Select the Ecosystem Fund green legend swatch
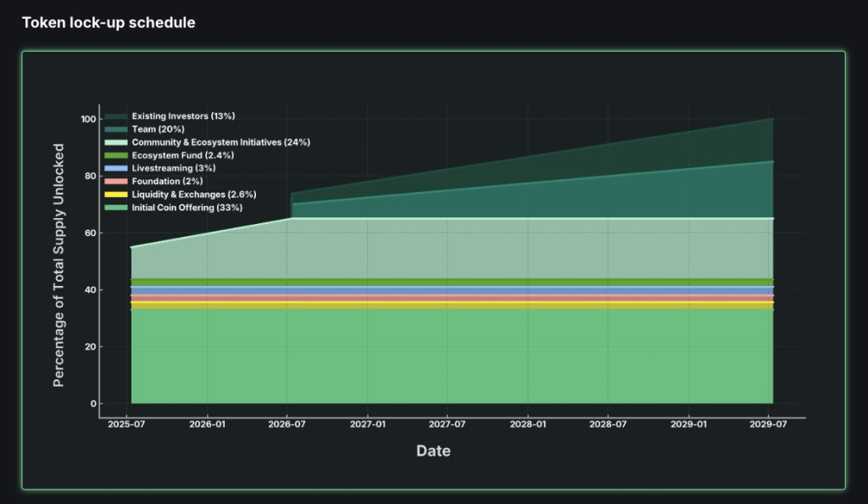This screenshot has width=868, height=504. pos(116,155)
